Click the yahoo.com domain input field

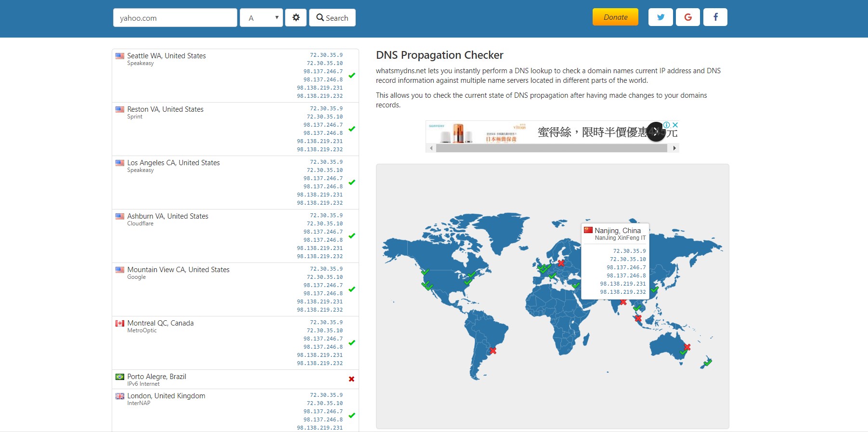point(175,18)
